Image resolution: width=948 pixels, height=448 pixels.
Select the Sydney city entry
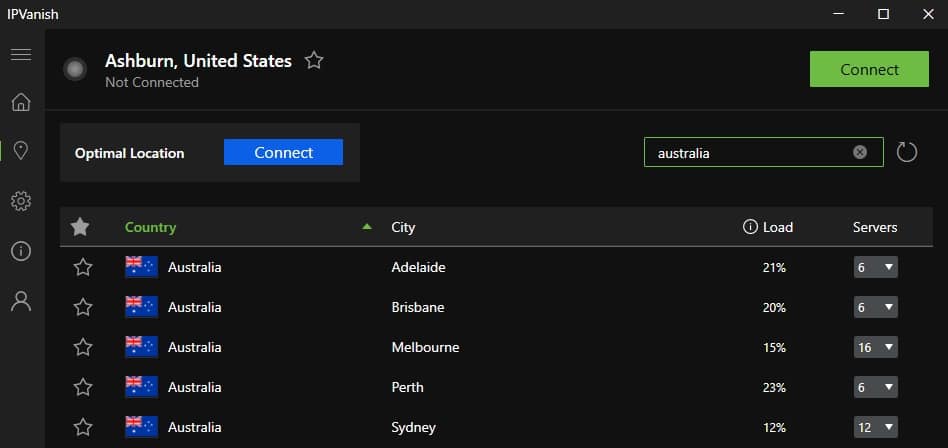click(x=414, y=427)
